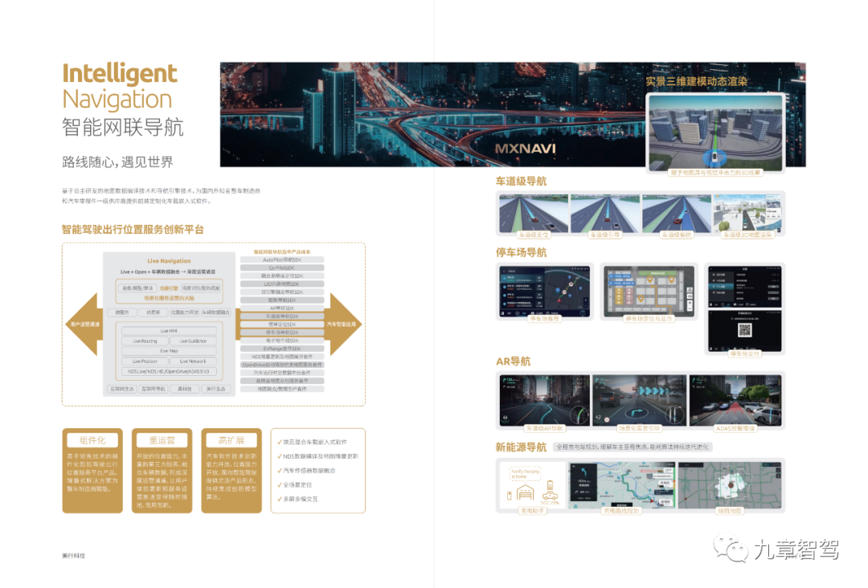868x588 pixels.
Task: Click the garage house icon
Action: point(525,492)
